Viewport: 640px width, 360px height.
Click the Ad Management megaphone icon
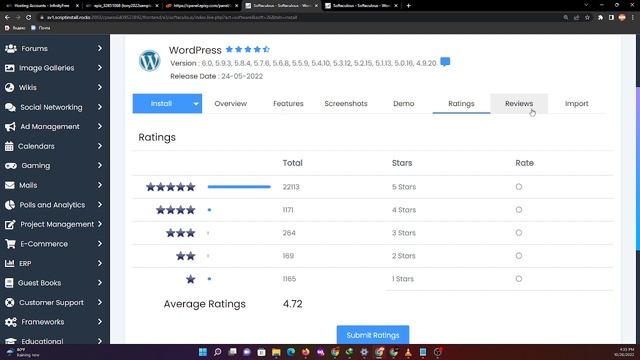10,127
